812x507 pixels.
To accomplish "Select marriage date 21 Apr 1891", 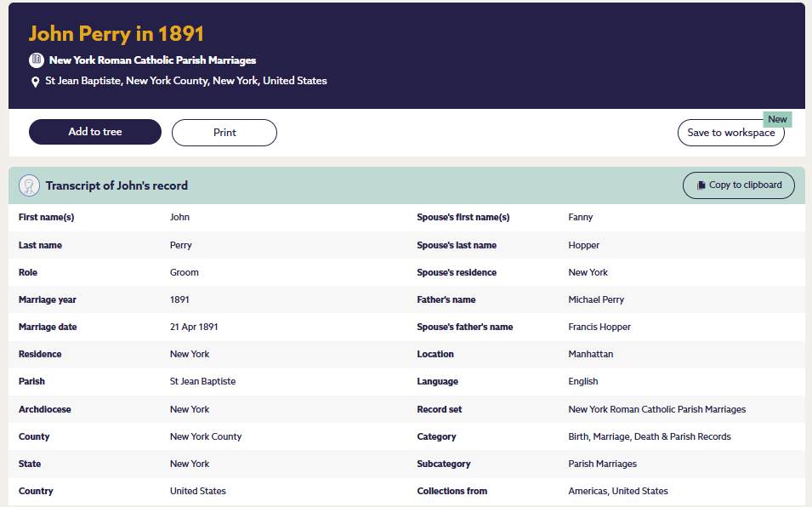I will (x=194, y=327).
